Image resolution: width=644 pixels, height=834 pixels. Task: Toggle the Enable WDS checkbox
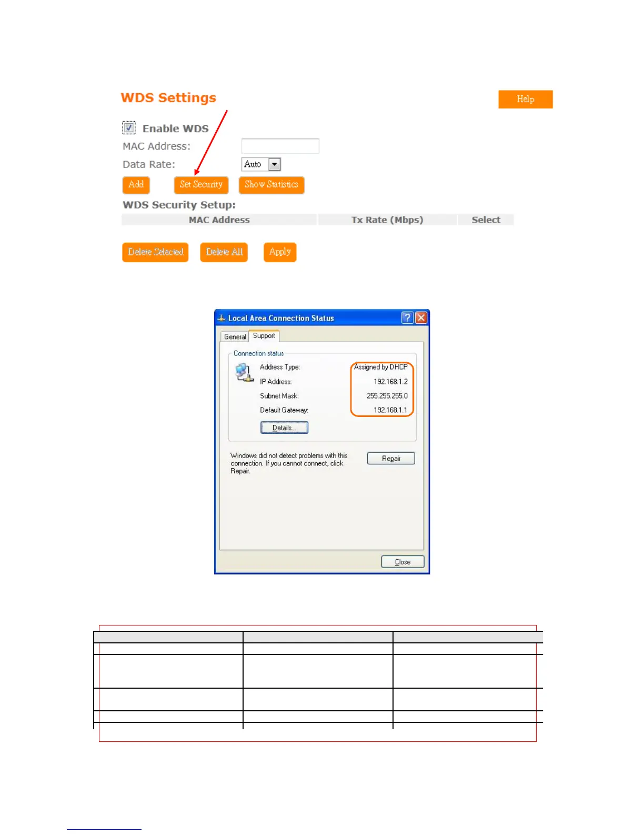coord(129,128)
